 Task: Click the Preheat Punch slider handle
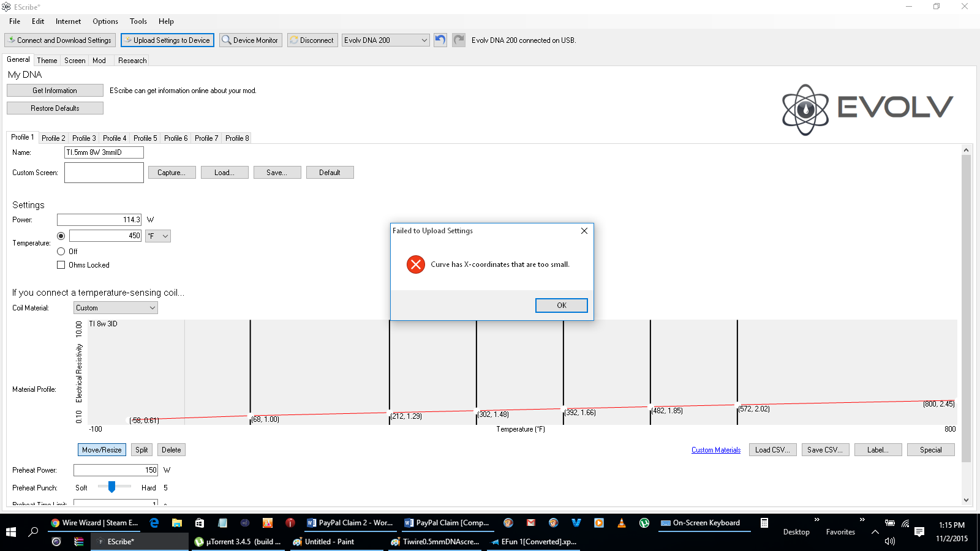tap(111, 487)
